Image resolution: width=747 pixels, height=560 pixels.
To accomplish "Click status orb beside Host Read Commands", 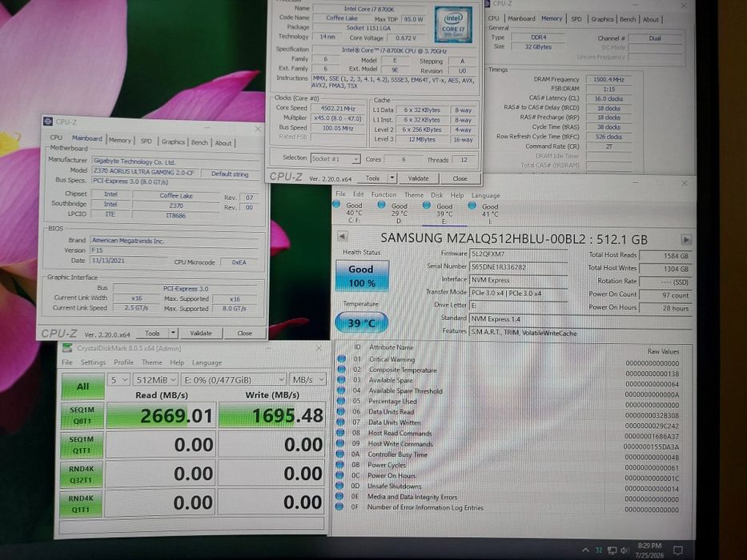I will pos(340,432).
